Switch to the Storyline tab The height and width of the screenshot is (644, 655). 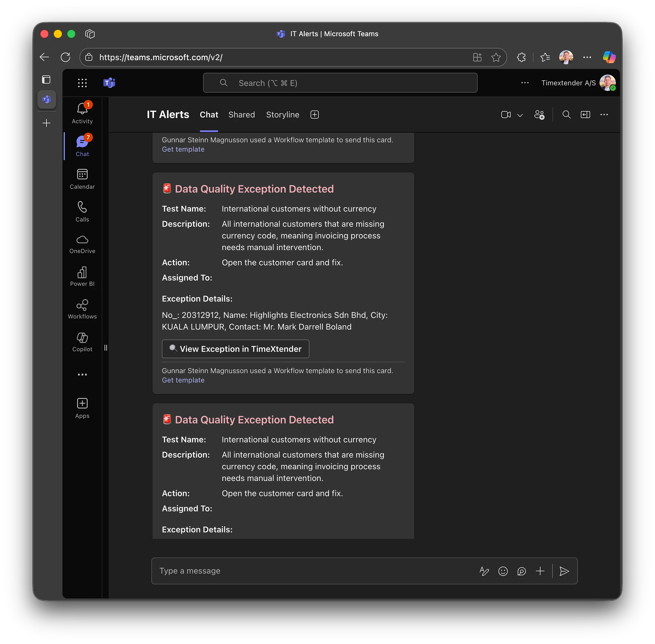click(282, 115)
